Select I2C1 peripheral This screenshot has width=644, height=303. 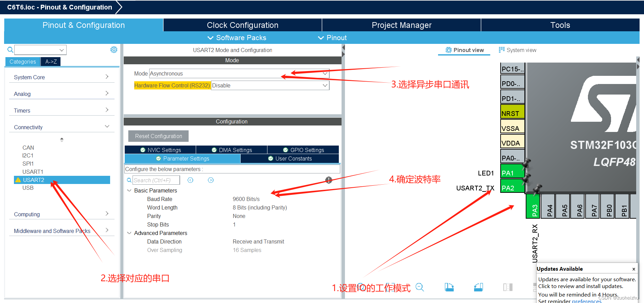pos(28,155)
